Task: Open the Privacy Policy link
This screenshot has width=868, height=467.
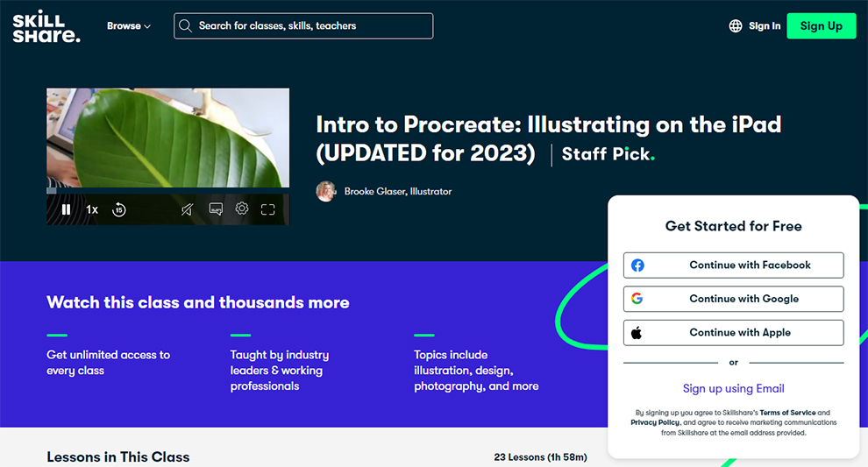Action: (x=655, y=422)
